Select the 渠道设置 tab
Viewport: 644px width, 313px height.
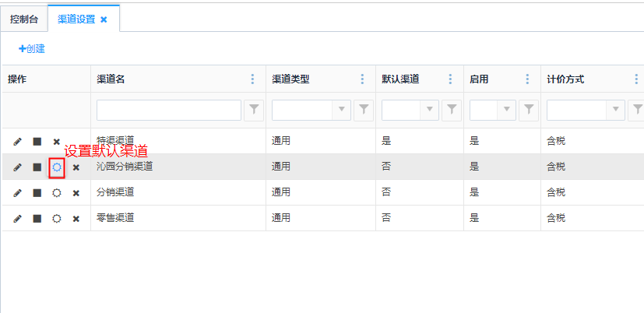tap(76, 19)
